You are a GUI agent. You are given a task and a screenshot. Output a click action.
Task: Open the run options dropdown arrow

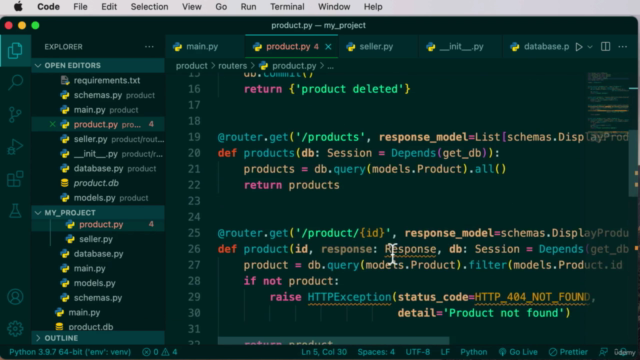pos(590,47)
